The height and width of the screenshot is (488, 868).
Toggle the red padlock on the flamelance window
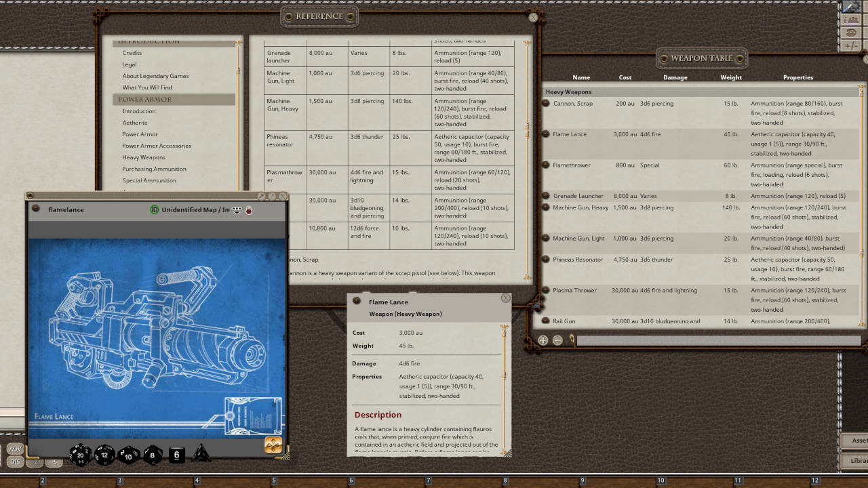(x=248, y=210)
